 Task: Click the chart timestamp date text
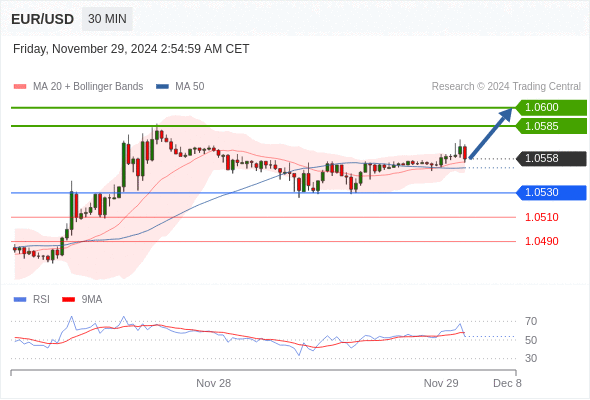point(131,49)
